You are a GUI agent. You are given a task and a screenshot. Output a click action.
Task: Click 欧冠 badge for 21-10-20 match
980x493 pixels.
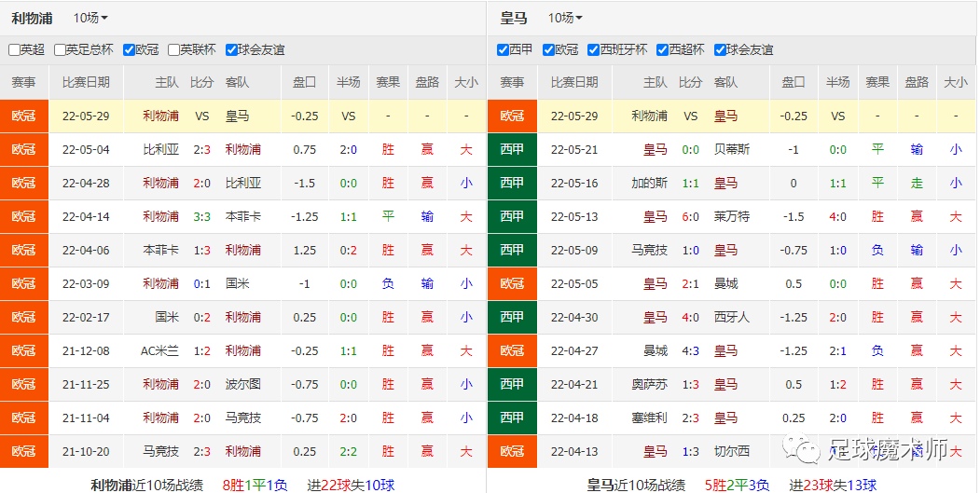tap(23, 451)
